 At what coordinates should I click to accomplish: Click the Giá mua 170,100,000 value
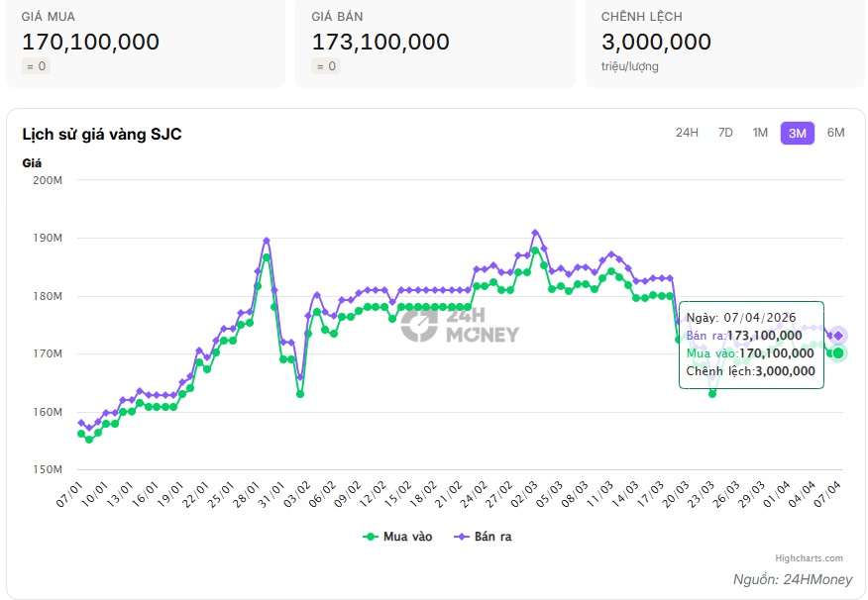(90, 42)
